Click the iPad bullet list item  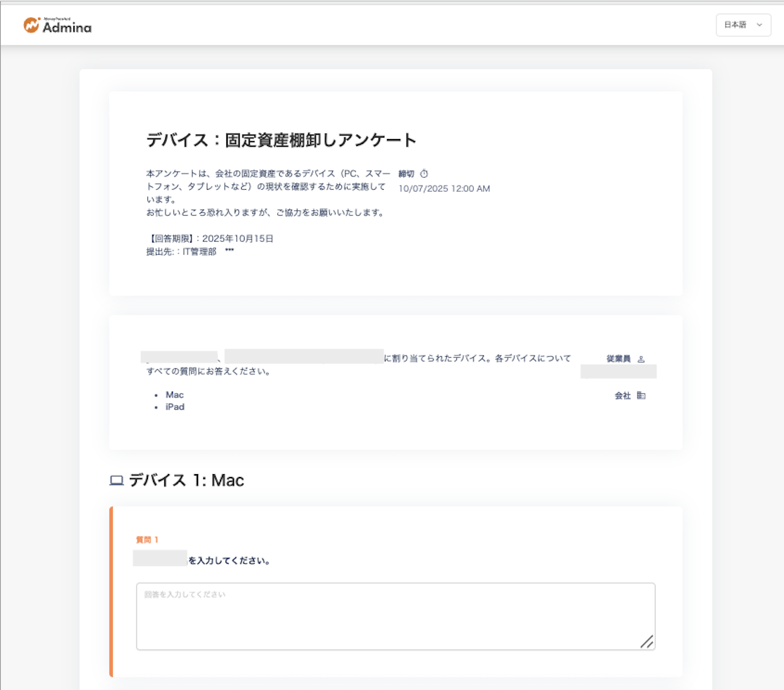175,407
